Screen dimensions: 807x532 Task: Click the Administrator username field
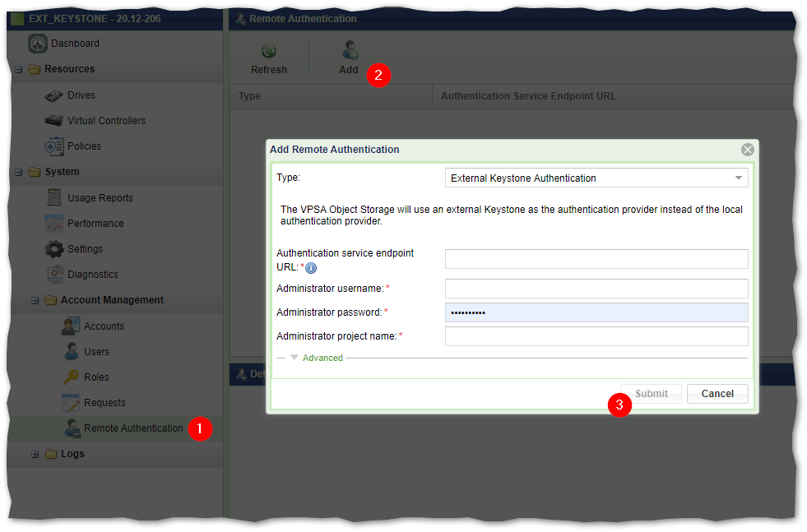tap(596, 289)
